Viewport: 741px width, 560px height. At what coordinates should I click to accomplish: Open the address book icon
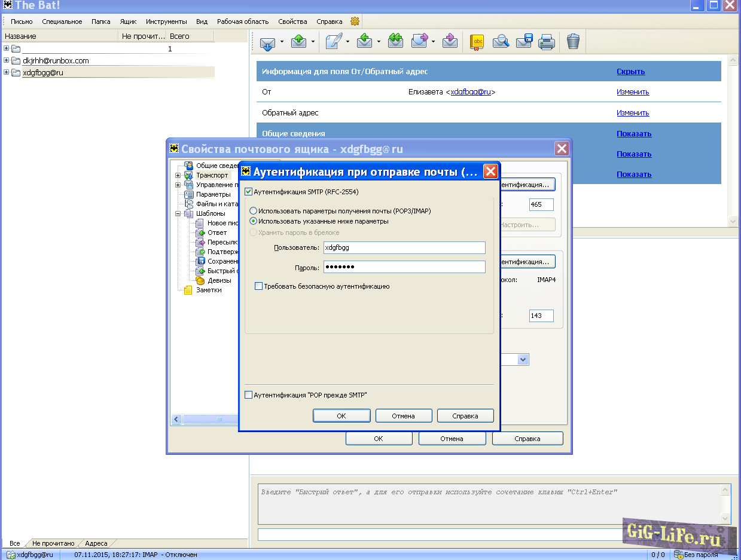click(477, 42)
